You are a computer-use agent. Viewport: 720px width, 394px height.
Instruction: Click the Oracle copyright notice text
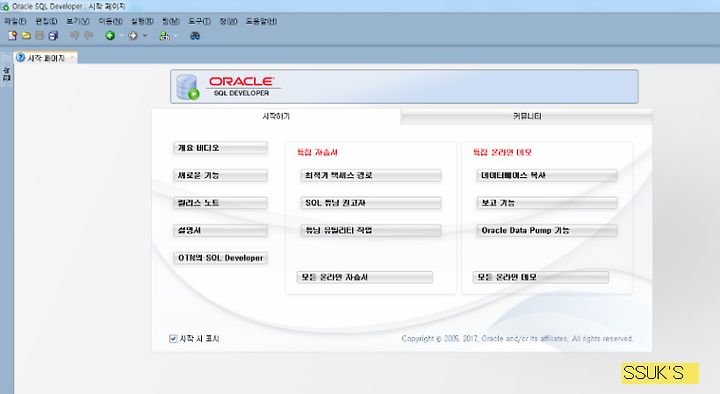pyautogui.click(x=518, y=339)
